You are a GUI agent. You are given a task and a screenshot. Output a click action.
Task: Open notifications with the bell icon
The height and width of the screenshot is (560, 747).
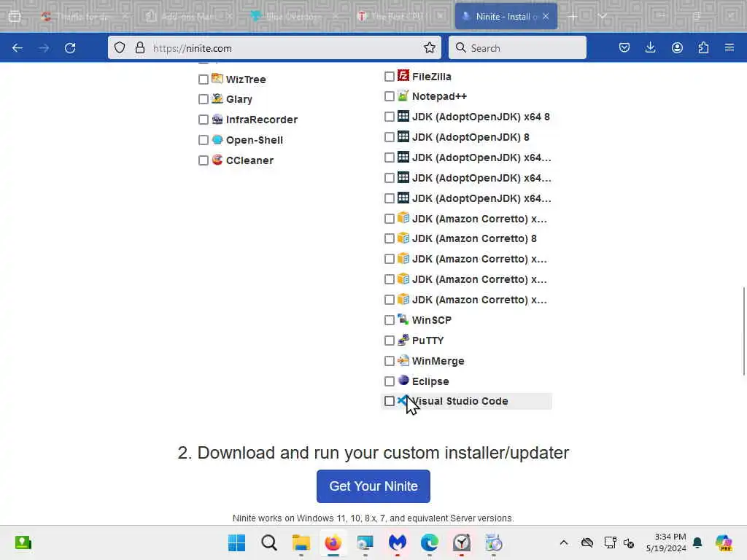coord(697,542)
